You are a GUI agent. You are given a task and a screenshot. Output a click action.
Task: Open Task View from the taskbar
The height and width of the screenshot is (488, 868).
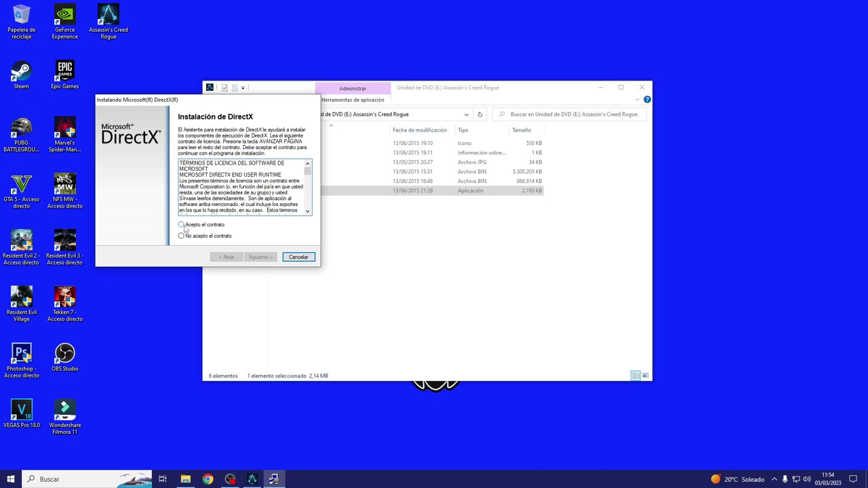163,479
